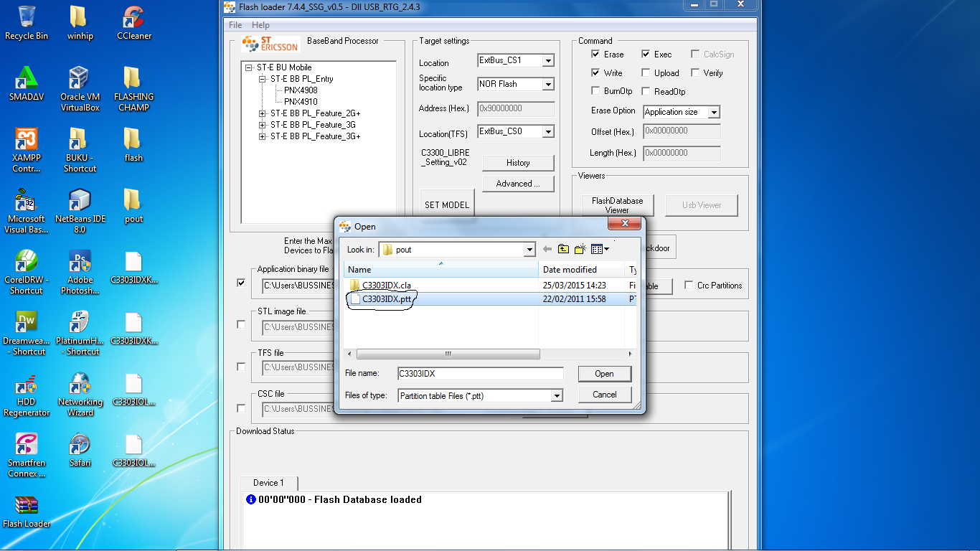The height and width of the screenshot is (551, 980).
Task: Click the History button
Action: [518, 163]
